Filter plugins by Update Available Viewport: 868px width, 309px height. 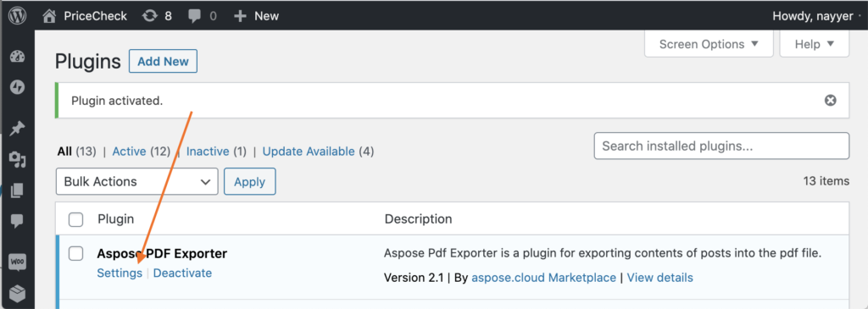click(309, 152)
